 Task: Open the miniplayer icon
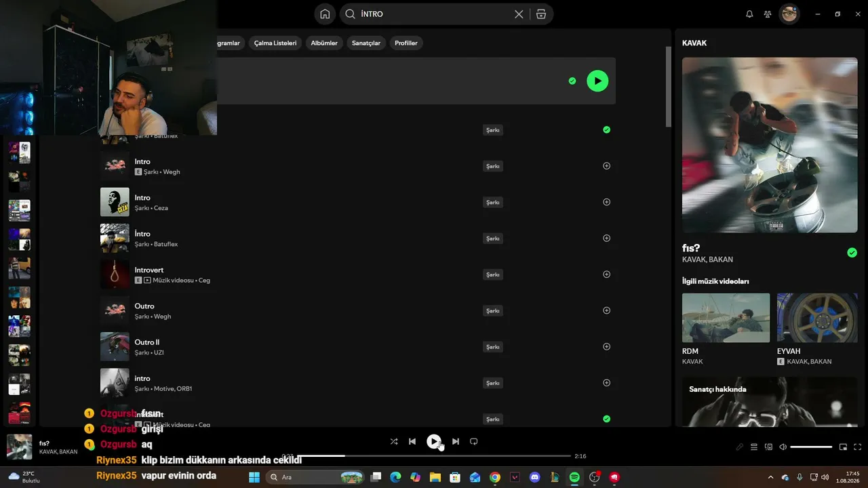coord(844,447)
